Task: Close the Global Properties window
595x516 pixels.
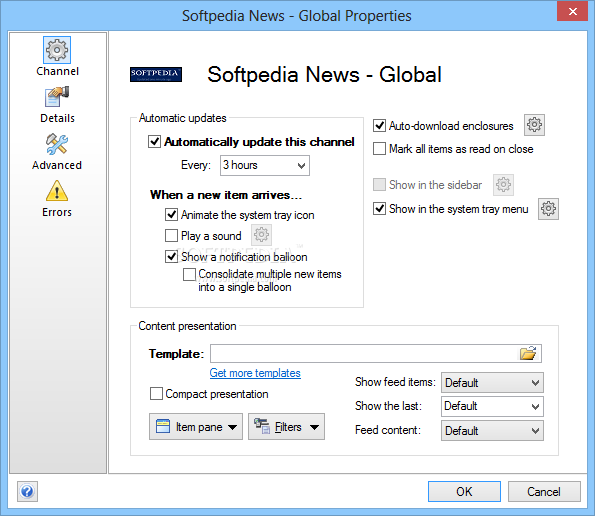Action: coord(572,11)
